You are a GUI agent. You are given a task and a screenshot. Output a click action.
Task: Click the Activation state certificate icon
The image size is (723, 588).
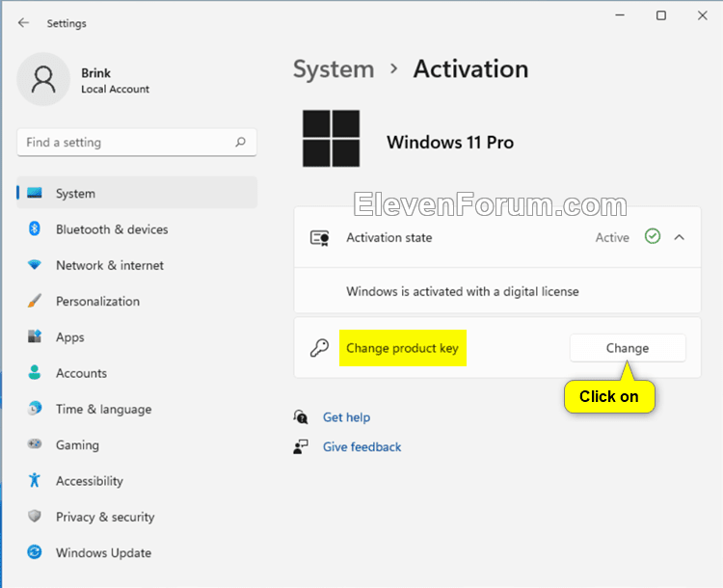pos(319,238)
